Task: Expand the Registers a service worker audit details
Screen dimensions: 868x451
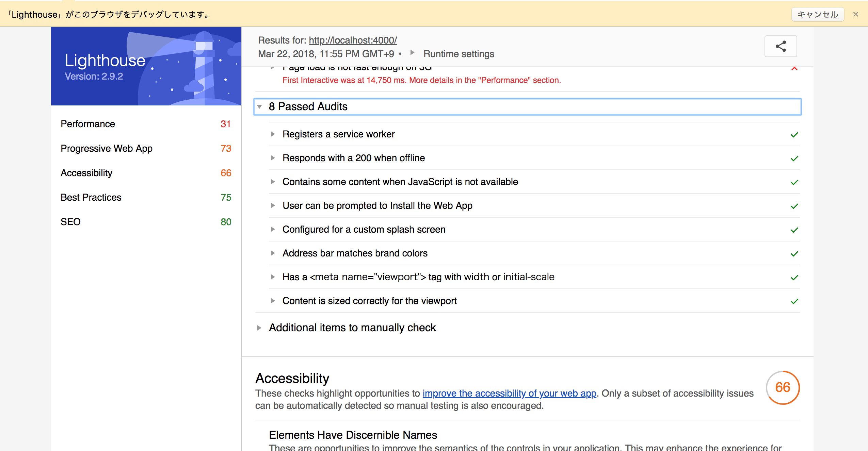Action: pos(273,134)
